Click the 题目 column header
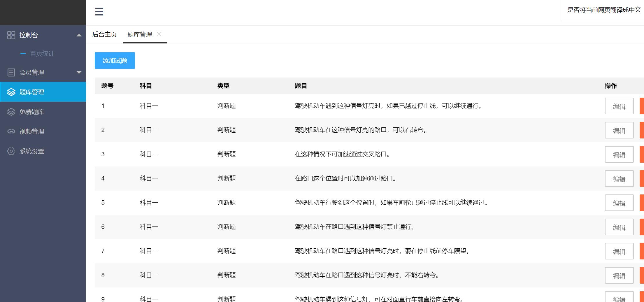 (301, 86)
